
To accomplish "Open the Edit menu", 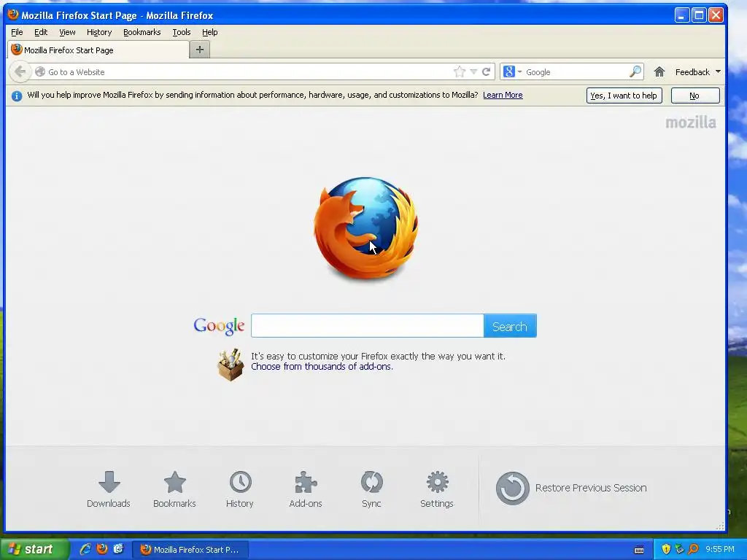I will (41, 32).
